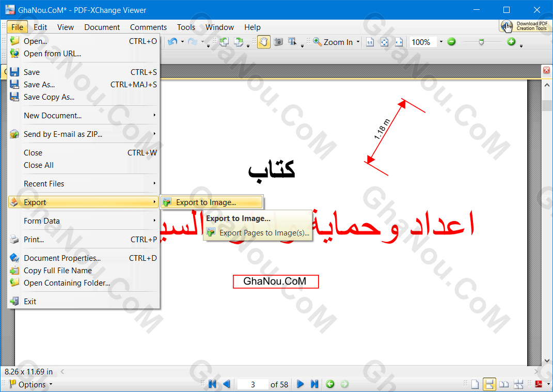Go to the previous page
553x392 pixels.
click(227, 384)
